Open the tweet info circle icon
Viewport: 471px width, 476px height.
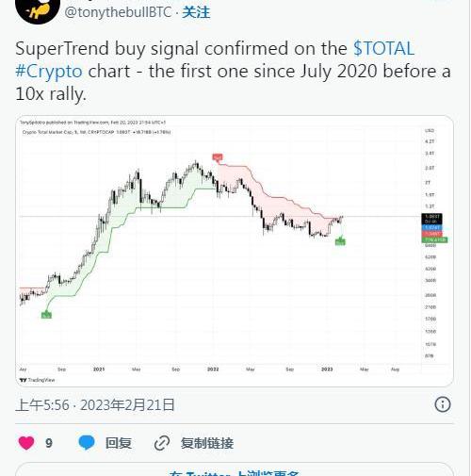443,404
